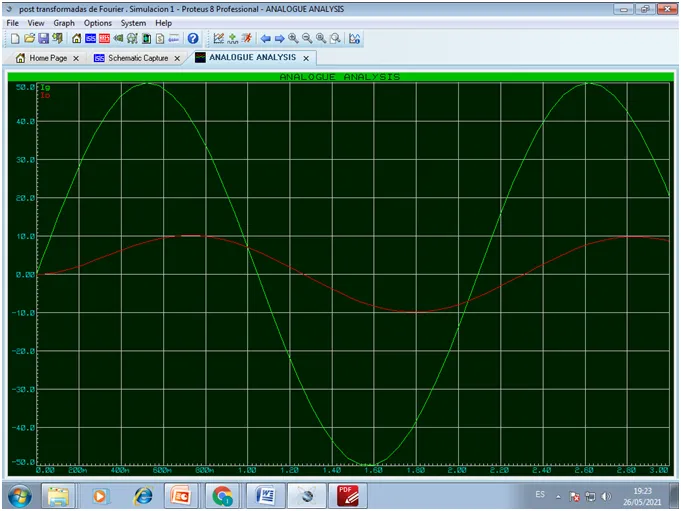Save the project with the floppy disk icon
This screenshot has height=511, width=681.
click(x=43, y=39)
